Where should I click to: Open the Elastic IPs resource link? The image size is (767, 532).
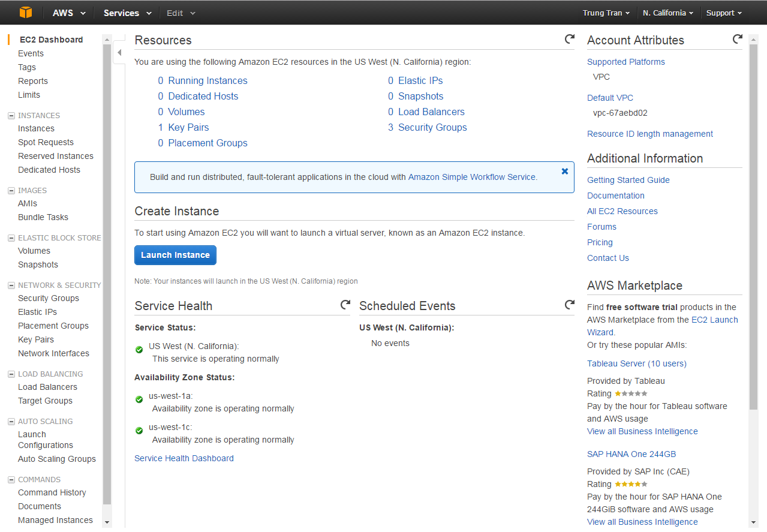coord(420,80)
